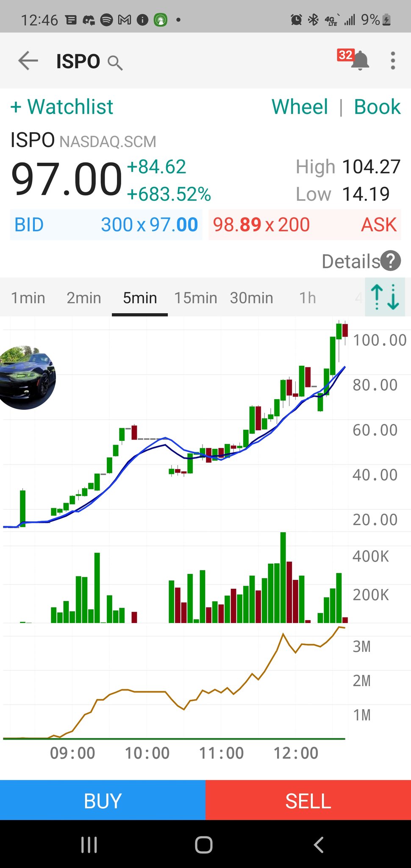Tap the Android system back chevron
Image resolution: width=411 pixels, height=868 pixels.
click(319, 845)
